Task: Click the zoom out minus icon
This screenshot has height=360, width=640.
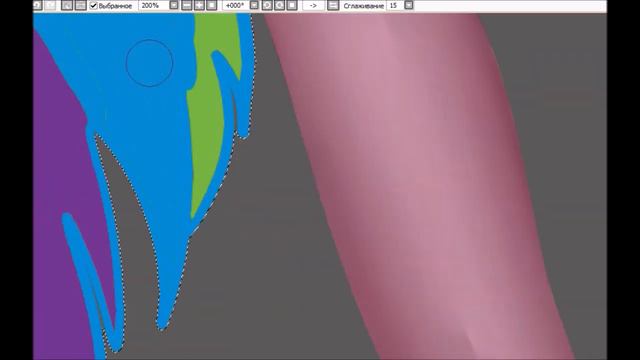Action: pyautogui.click(x=187, y=5)
